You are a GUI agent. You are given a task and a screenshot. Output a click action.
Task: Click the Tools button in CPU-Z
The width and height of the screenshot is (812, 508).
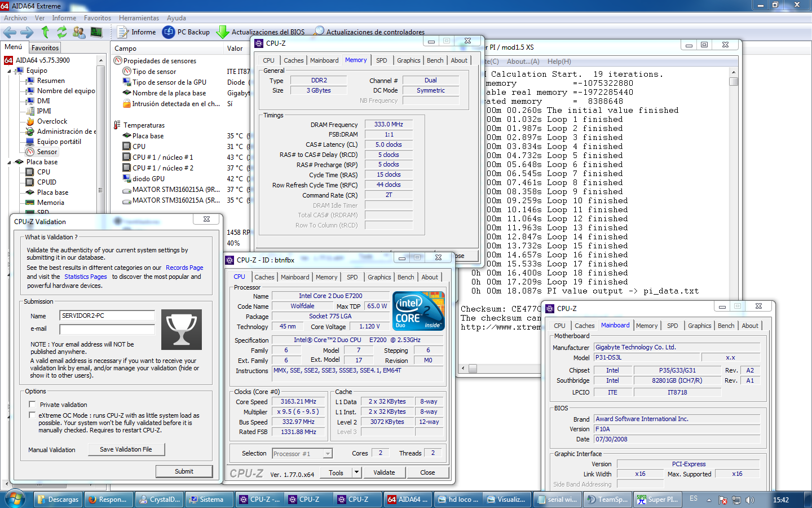pyautogui.click(x=336, y=472)
